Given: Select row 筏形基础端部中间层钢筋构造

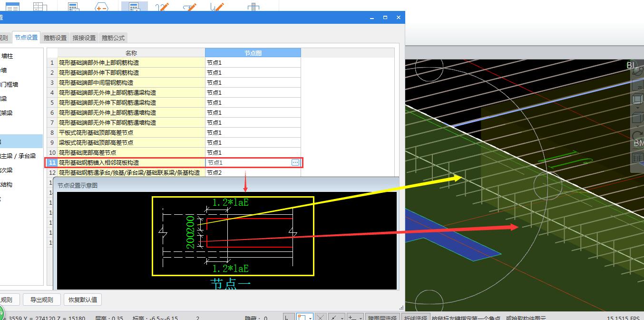Looking at the screenshot, I should [x=131, y=82].
